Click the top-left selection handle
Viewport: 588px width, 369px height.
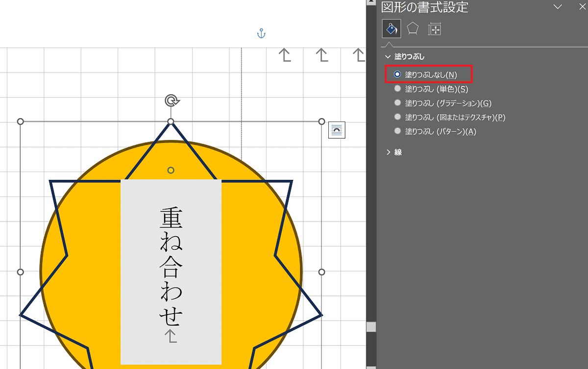click(x=21, y=122)
